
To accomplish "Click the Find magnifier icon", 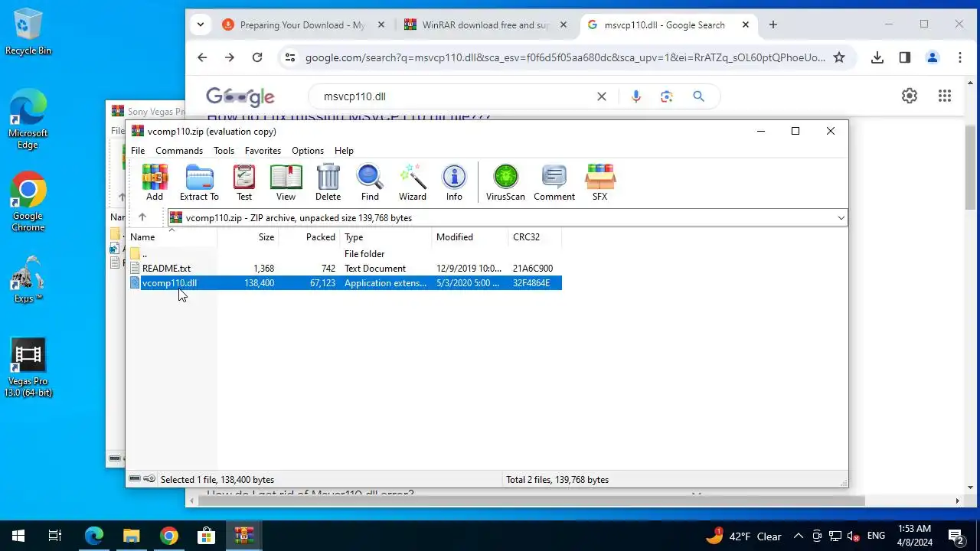I will [370, 183].
